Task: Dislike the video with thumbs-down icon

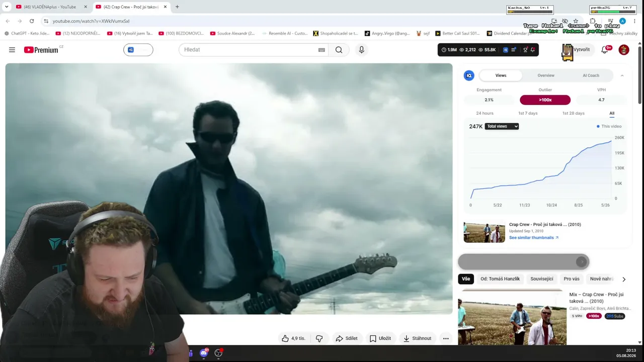Action: tap(319, 338)
